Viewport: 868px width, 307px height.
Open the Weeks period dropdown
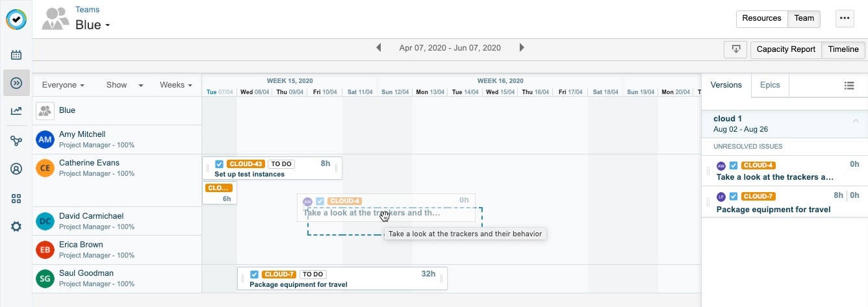[x=176, y=85]
